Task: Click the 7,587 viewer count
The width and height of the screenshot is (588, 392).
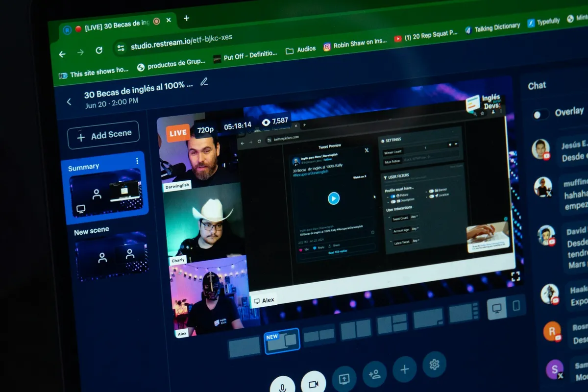Action: click(x=274, y=121)
